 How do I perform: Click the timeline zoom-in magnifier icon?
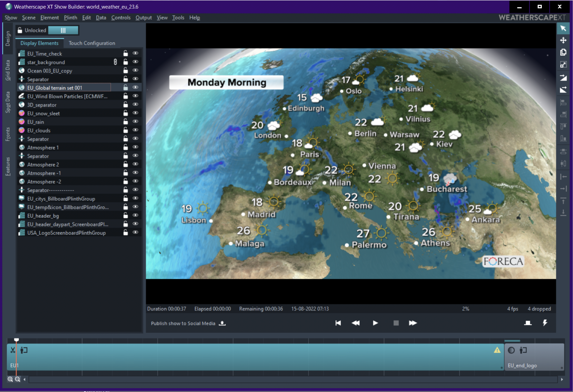coord(10,379)
